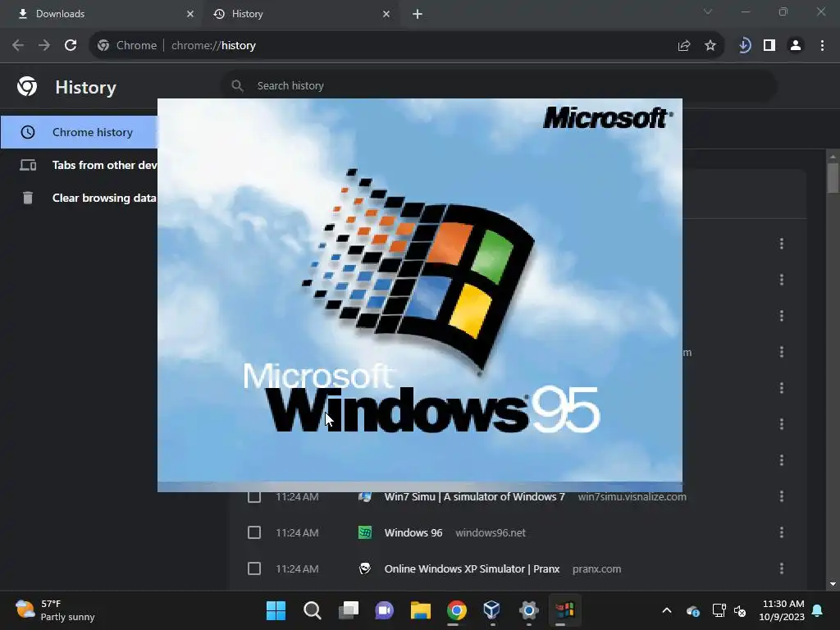The image size is (840, 630).
Task: Close the History tab
Action: (386, 14)
